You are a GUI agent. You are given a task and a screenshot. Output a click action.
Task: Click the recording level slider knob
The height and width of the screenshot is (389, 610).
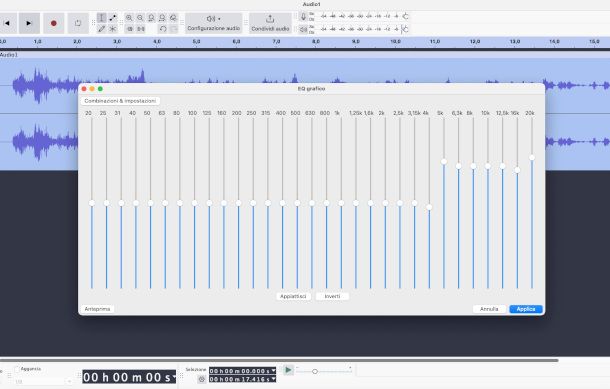[x=405, y=16]
